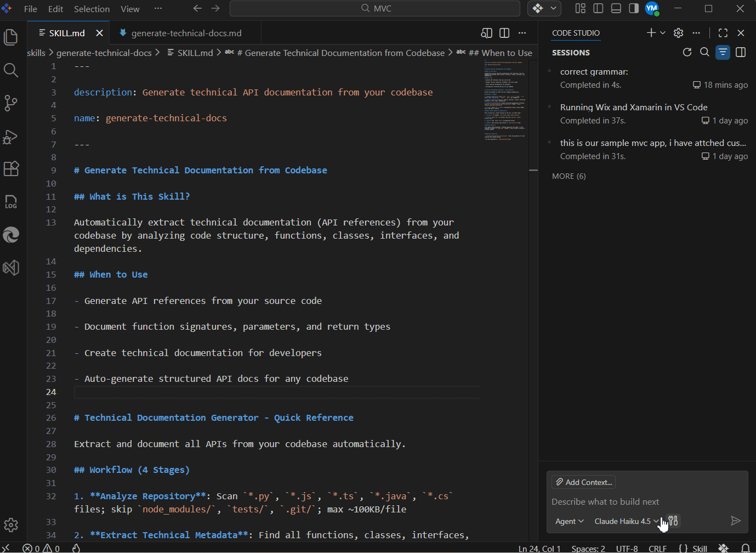Click the configure tools icon in chat input
756x553 pixels.
(674, 521)
